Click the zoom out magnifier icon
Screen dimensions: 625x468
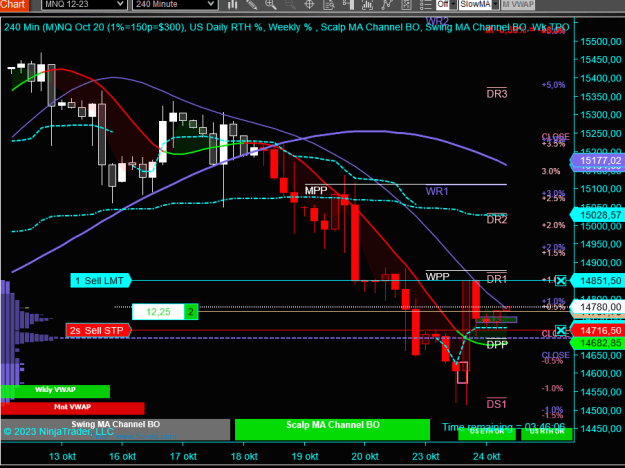tap(290, 4)
